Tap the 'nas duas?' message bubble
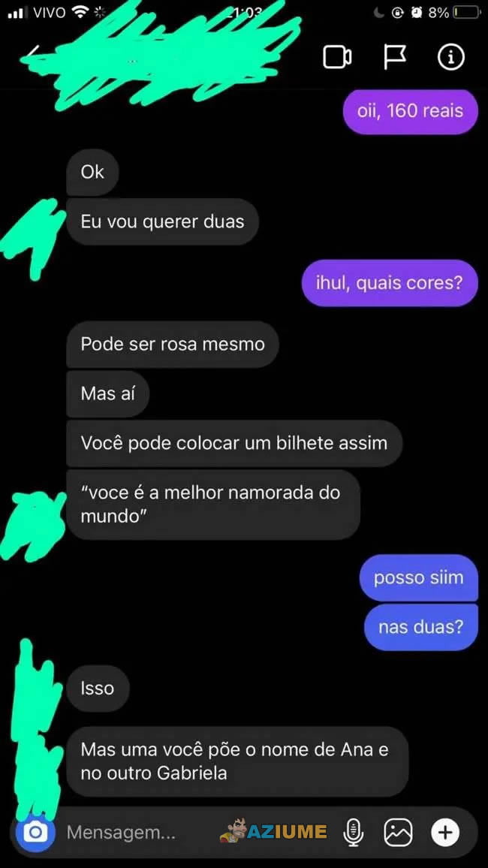 coord(420,627)
